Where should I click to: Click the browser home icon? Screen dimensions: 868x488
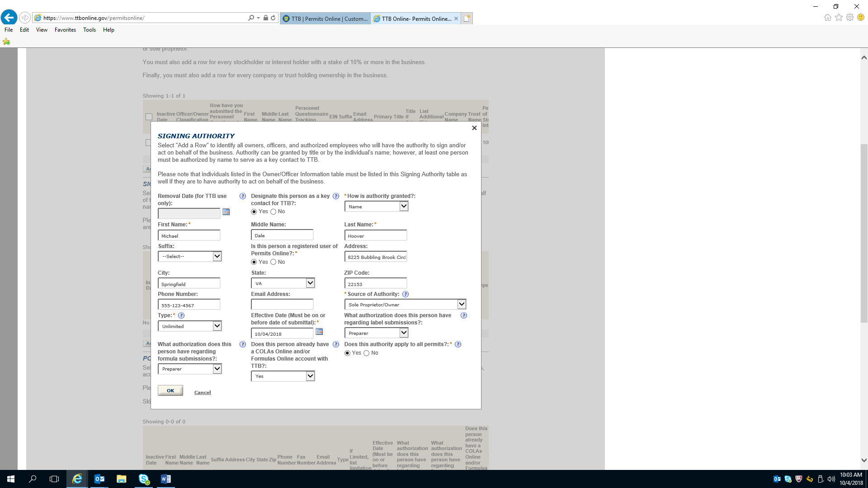click(827, 18)
